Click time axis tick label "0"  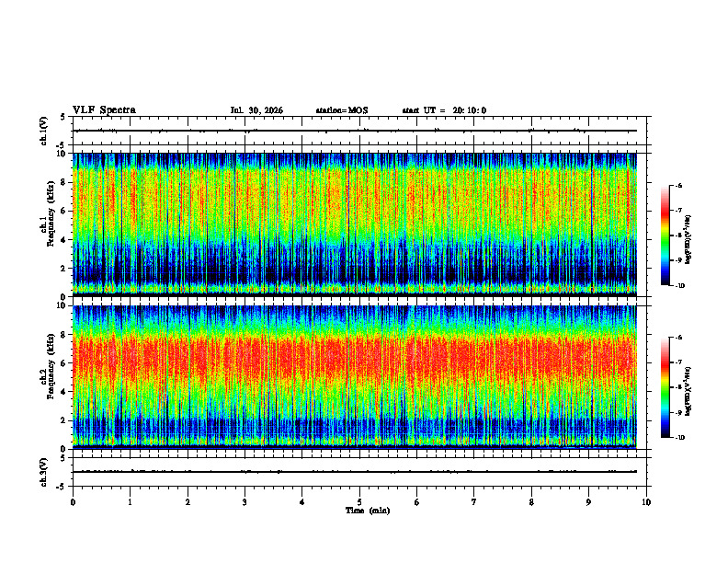click(73, 502)
